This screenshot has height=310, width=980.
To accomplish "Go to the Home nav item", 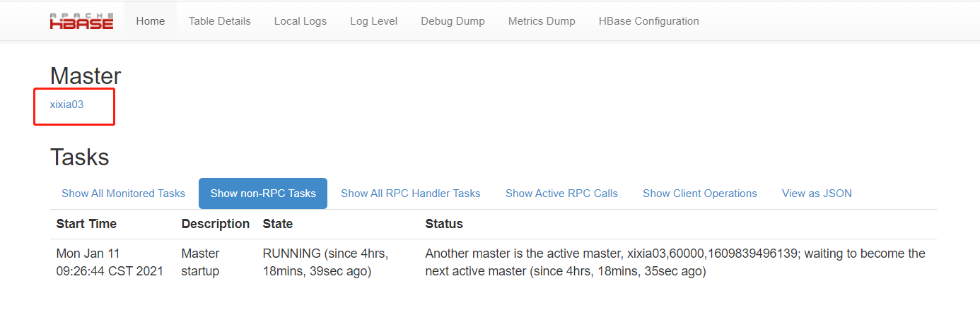I will tap(151, 21).
